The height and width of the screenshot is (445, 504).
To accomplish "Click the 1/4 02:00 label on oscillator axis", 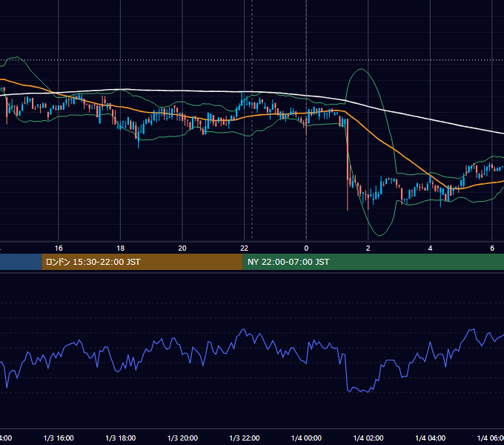I will pyautogui.click(x=368, y=438).
